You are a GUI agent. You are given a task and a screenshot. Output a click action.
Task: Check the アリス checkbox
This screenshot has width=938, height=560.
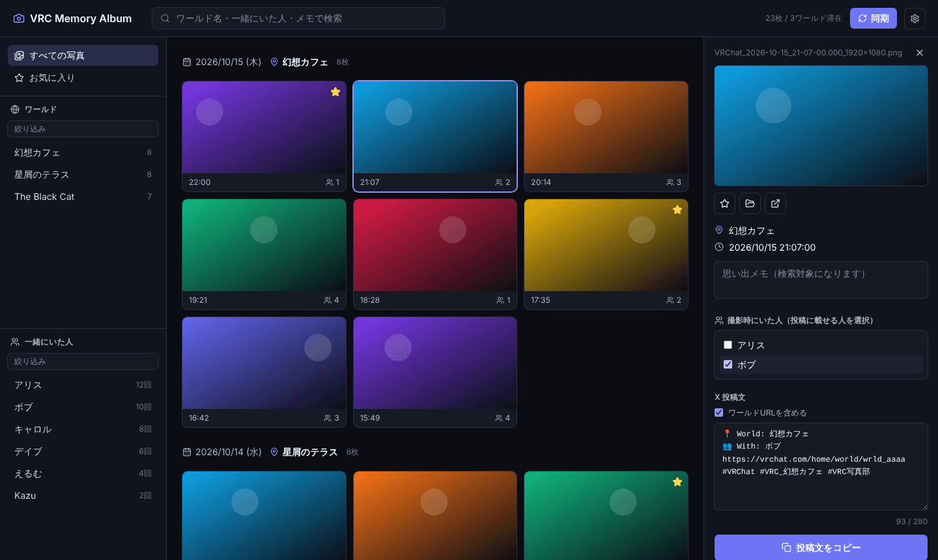click(x=728, y=345)
